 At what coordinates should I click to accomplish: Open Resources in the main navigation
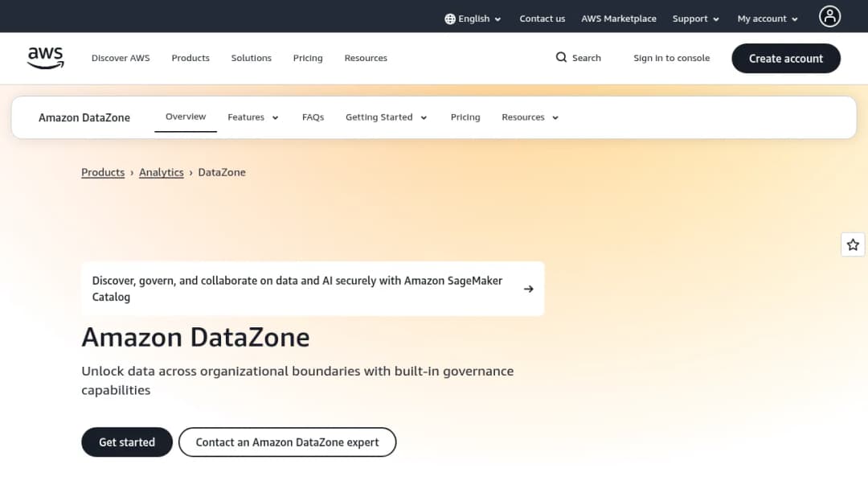[366, 58]
